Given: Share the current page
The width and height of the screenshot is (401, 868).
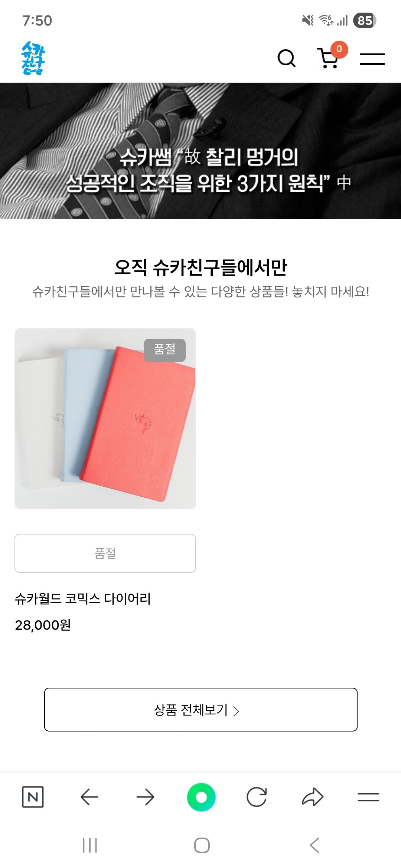Looking at the screenshot, I should (313, 797).
